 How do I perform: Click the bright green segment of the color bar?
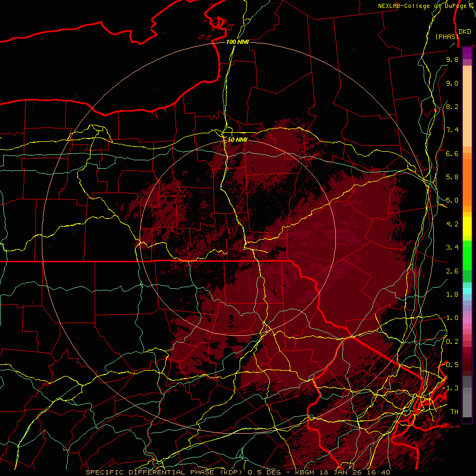click(467, 255)
